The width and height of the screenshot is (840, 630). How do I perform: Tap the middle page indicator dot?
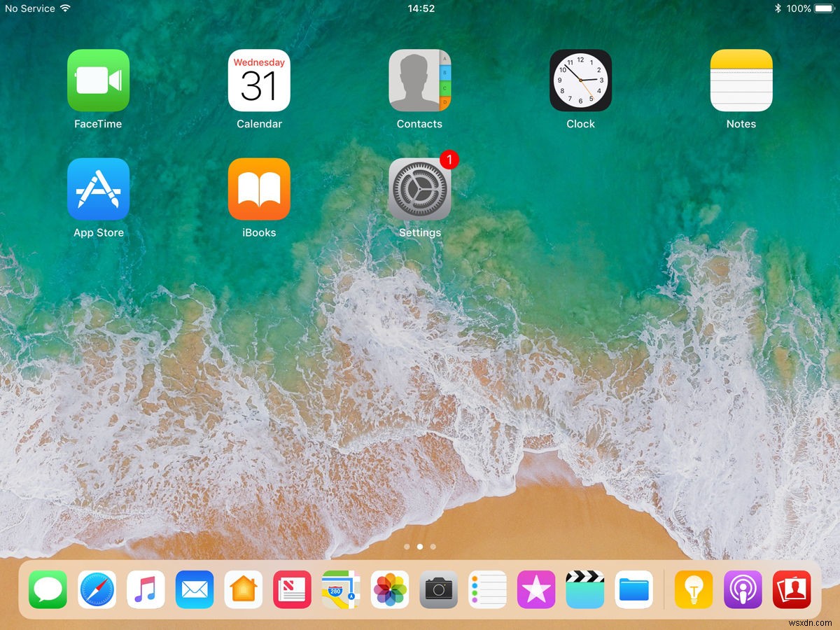pyautogui.click(x=420, y=547)
